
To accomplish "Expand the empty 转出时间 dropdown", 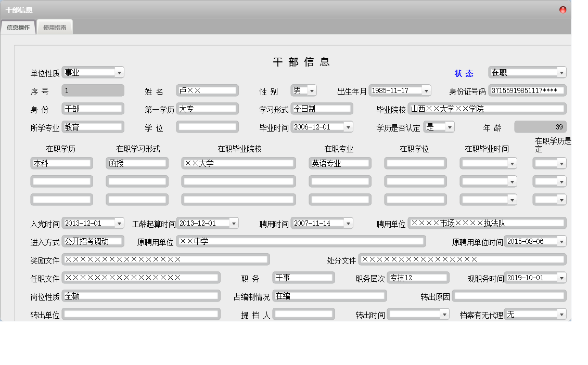I will (444, 315).
